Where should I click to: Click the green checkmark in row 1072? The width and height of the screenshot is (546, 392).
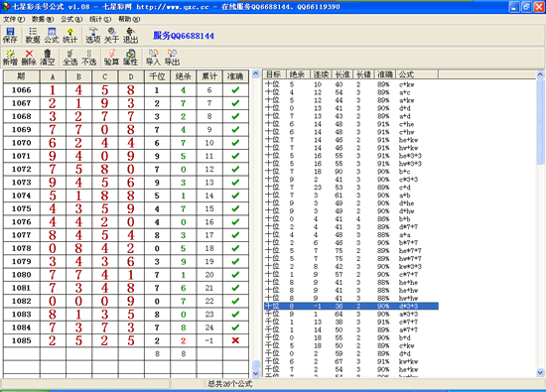coord(235,169)
